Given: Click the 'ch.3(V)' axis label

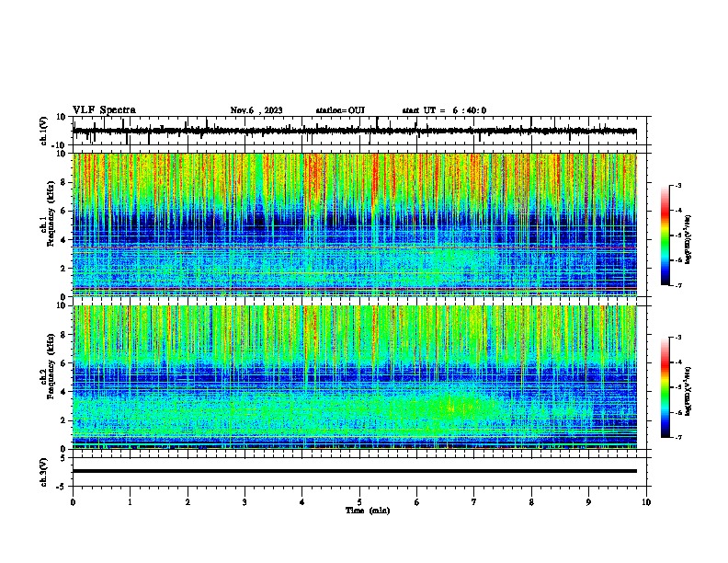Looking at the screenshot, I should 44,473.
